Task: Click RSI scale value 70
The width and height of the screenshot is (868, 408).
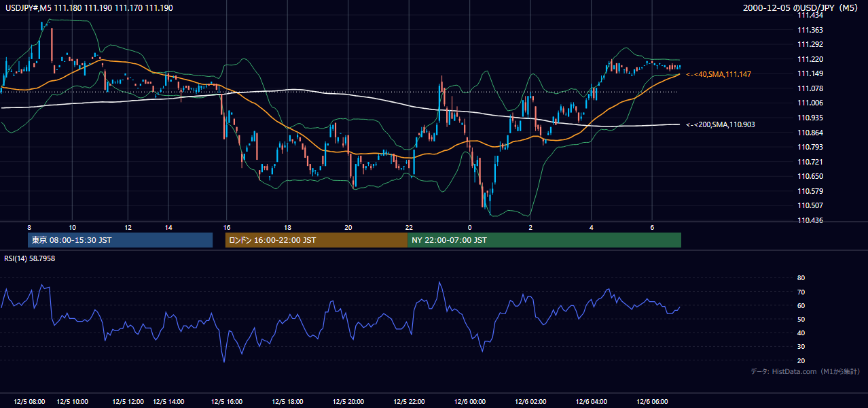Action: [801, 292]
